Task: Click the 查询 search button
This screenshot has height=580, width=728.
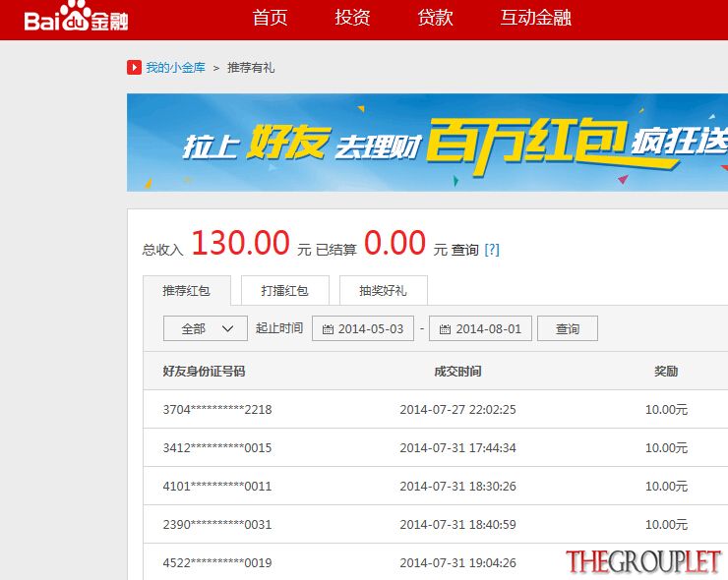Action: pos(568,328)
